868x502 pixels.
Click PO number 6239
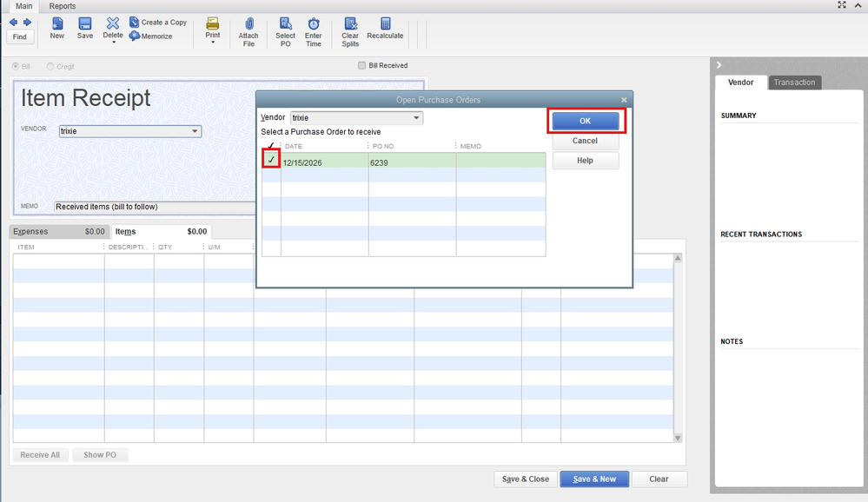click(379, 162)
